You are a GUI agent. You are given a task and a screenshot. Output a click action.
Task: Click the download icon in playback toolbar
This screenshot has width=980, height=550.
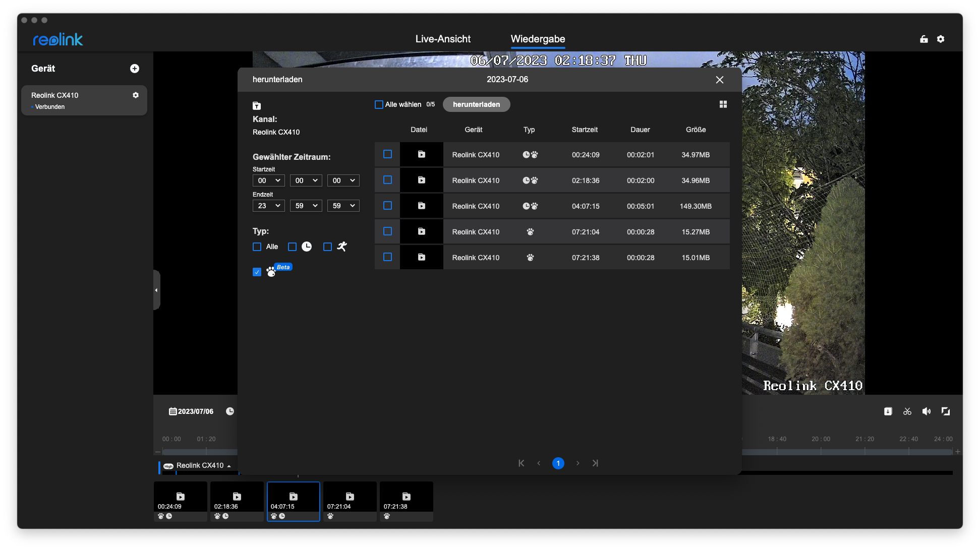[888, 411]
